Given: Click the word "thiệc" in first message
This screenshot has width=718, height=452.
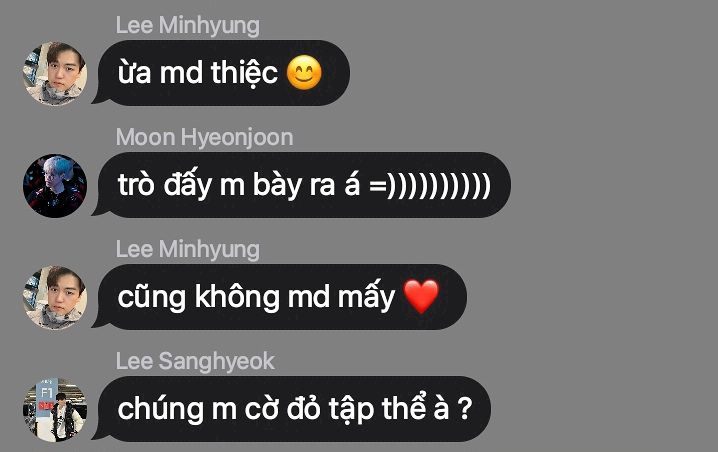Looking at the screenshot, I should click(x=244, y=73).
